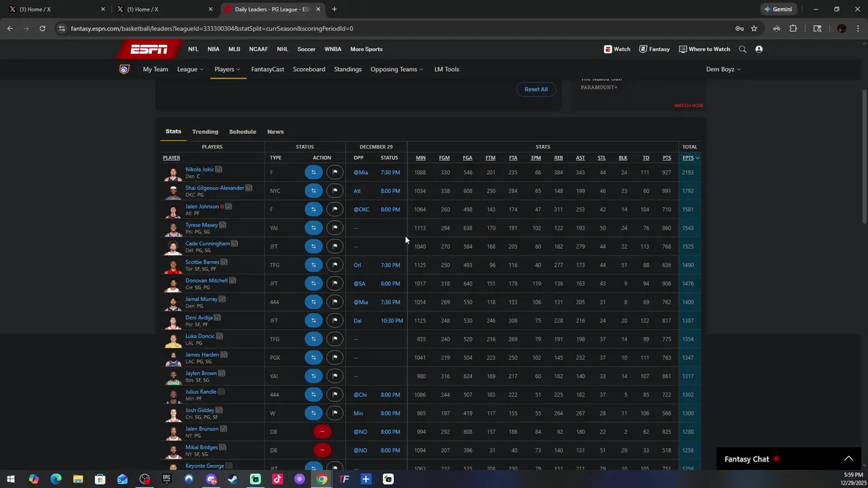Open Windows Start menu
Image resolution: width=868 pixels, height=488 pixels.
click(x=11, y=479)
